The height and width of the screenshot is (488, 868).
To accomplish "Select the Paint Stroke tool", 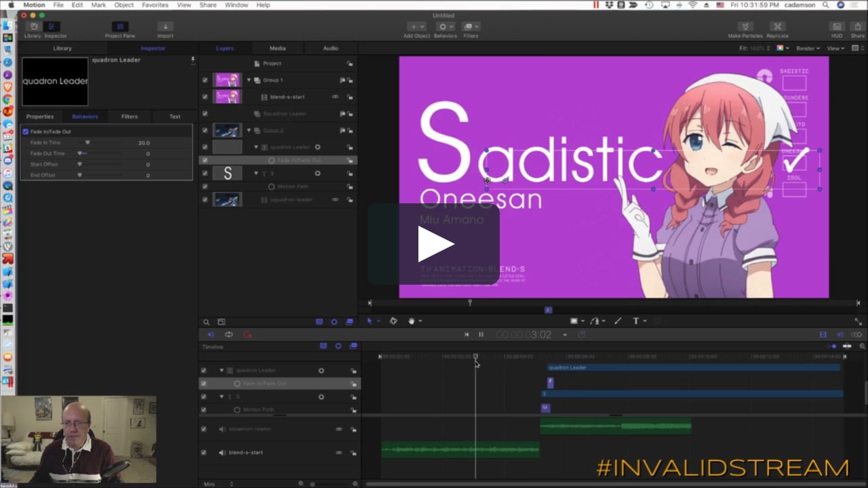I will point(617,321).
